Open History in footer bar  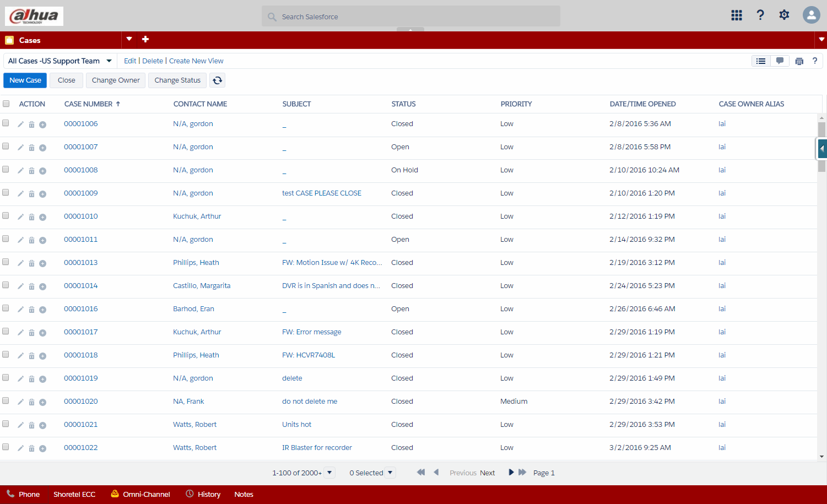[x=203, y=494]
